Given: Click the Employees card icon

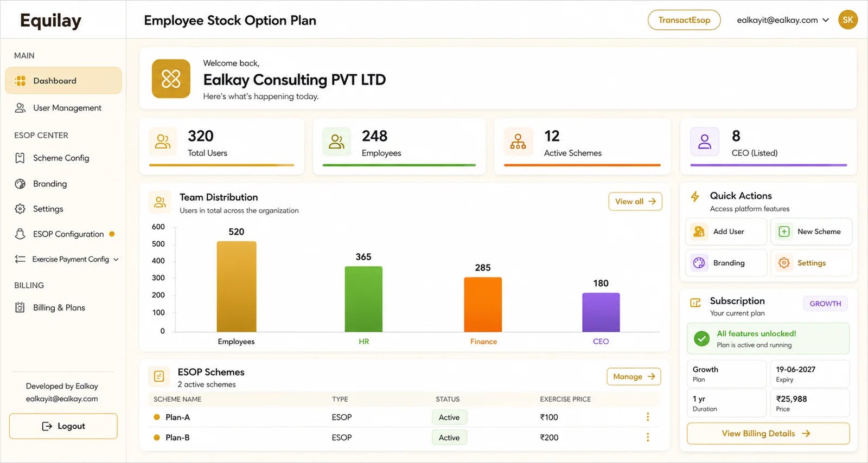Looking at the screenshot, I should coord(336,142).
